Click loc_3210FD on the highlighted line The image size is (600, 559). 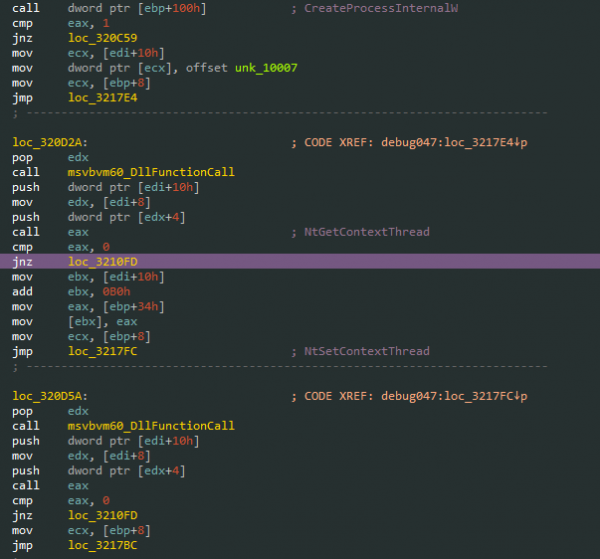click(x=97, y=262)
